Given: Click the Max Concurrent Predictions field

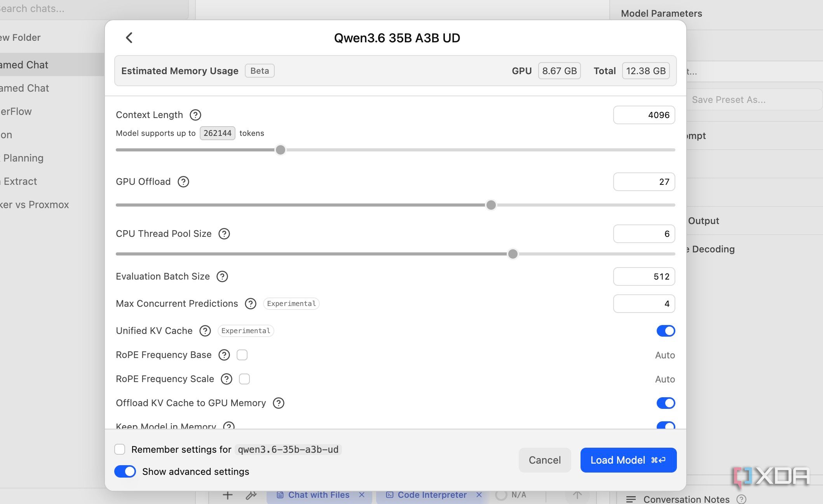Looking at the screenshot, I should click(644, 304).
